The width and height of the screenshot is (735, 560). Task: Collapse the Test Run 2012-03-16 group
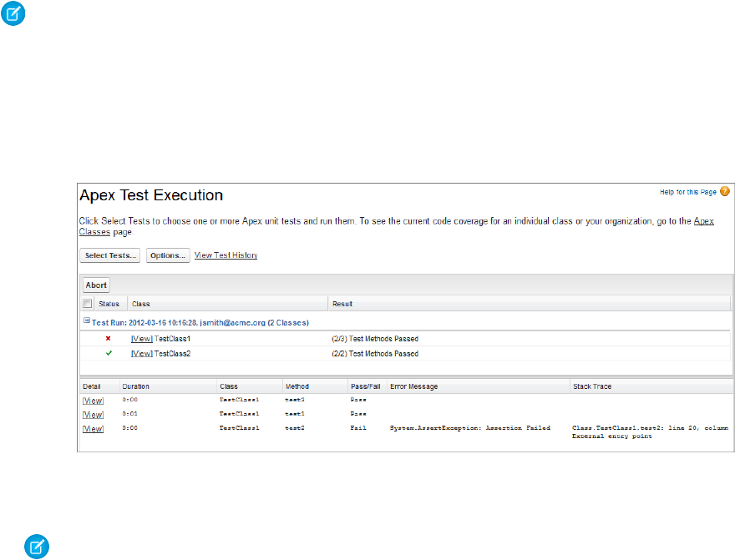[86, 321]
